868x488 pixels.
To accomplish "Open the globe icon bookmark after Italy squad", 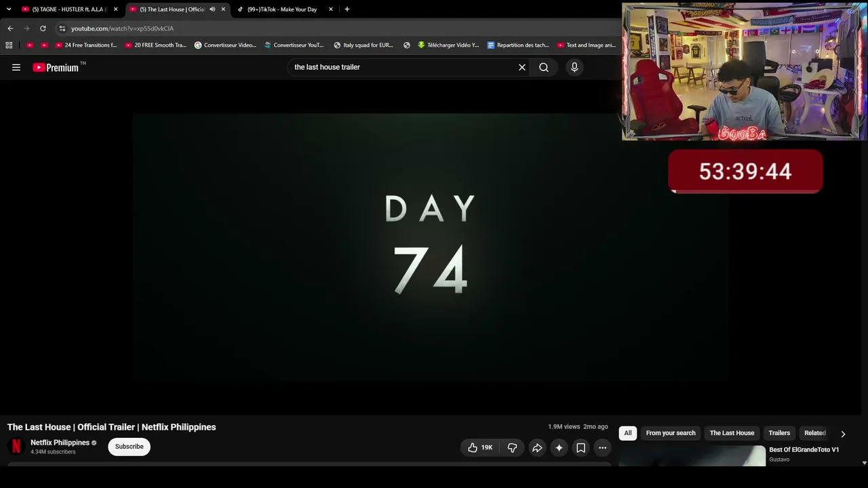I will (x=407, y=45).
